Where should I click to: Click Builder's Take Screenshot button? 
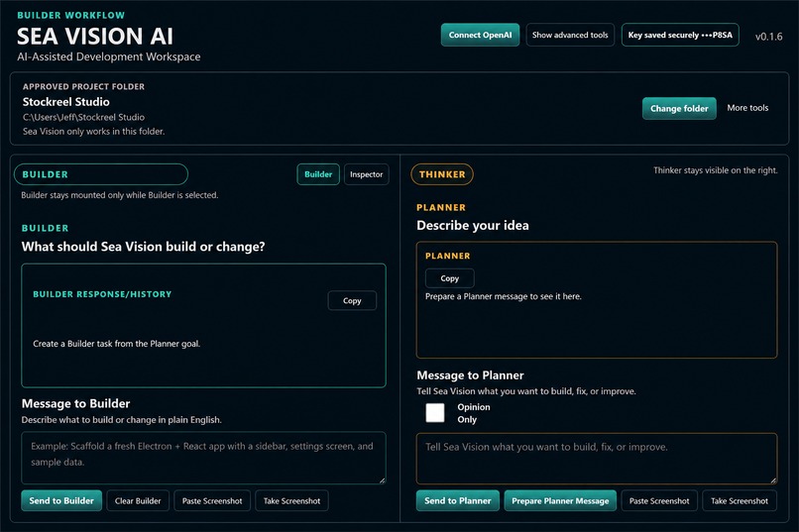point(291,501)
